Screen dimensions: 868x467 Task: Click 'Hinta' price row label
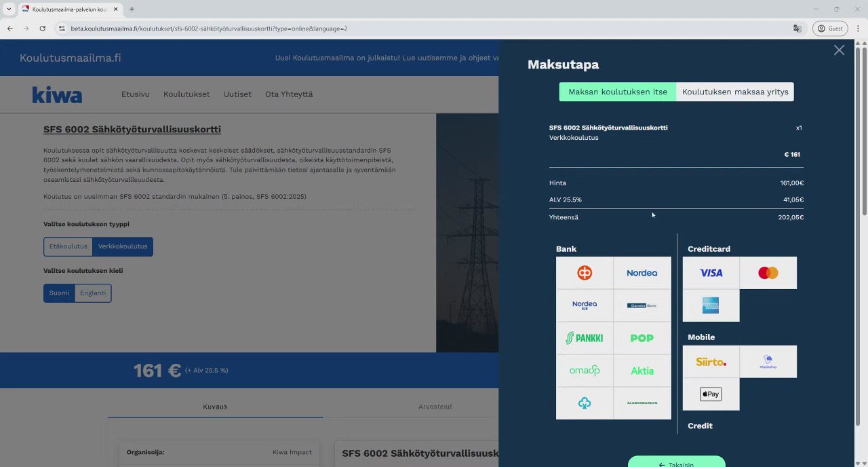(x=557, y=183)
